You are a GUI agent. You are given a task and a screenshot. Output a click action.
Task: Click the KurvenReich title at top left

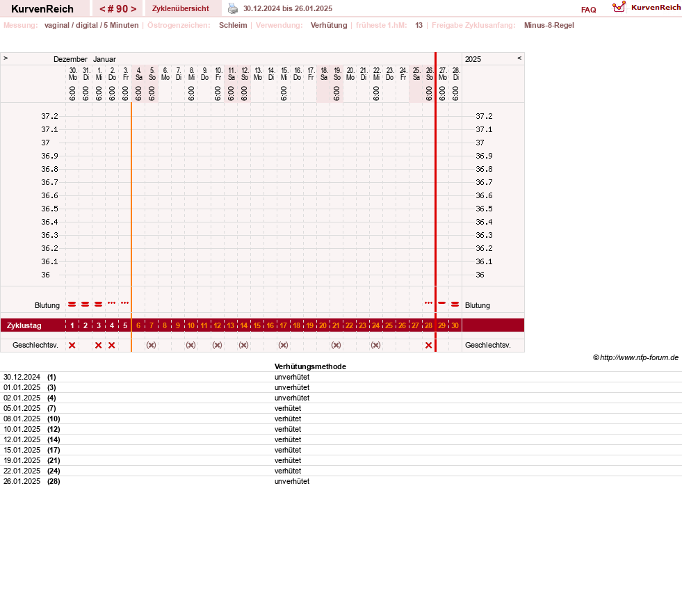click(42, 9)
